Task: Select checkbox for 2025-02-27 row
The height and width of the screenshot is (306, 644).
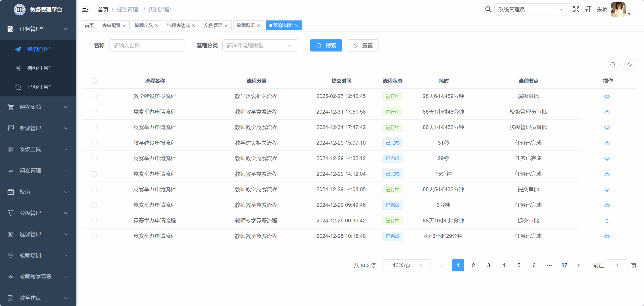Action: [94, 96]
